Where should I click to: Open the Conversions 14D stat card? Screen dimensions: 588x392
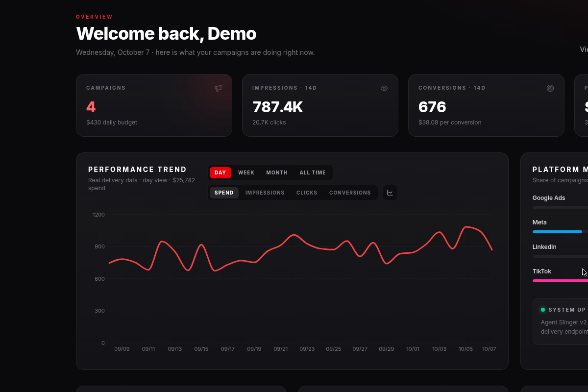pos(486,105)
